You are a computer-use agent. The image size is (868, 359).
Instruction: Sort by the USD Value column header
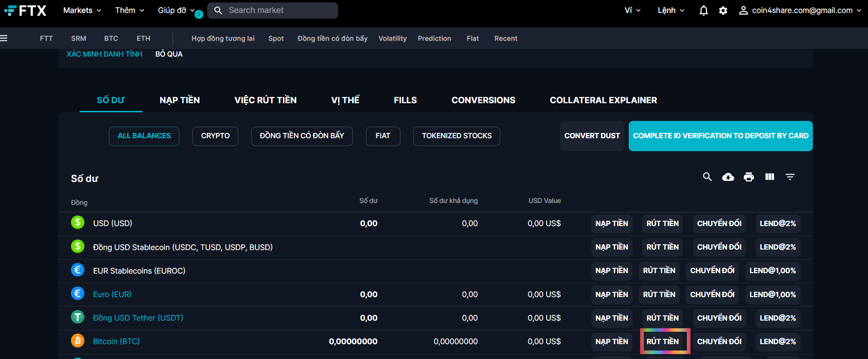(x=545, y=201)
